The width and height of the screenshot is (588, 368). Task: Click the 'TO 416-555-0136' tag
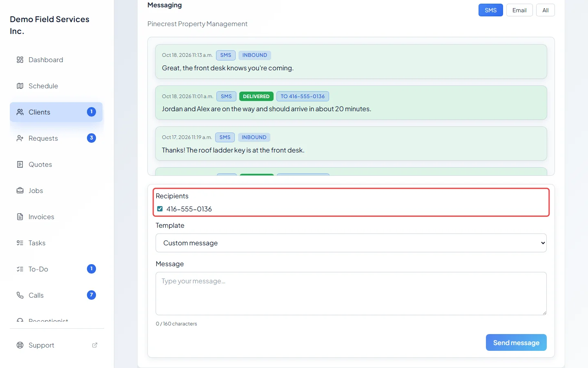(x=303, y=96)
